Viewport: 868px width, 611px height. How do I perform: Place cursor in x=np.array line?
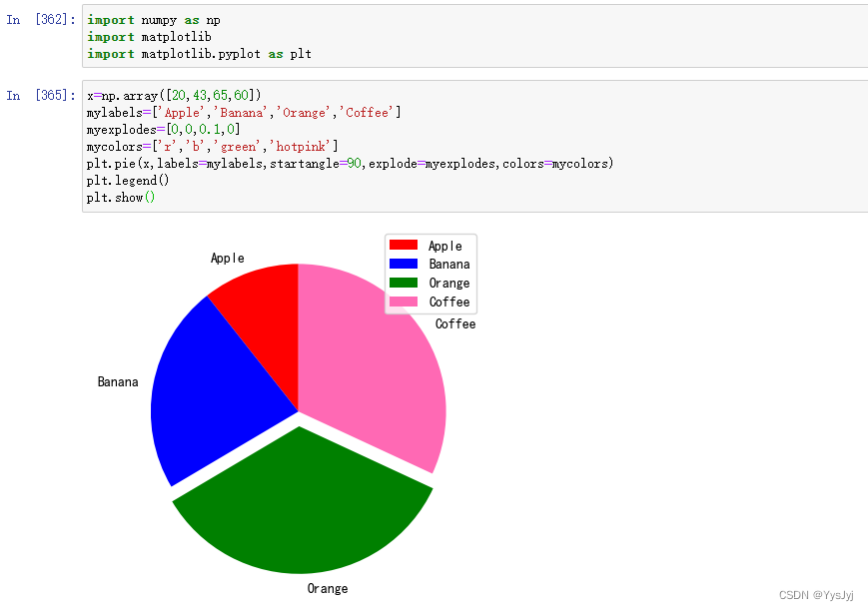[x=174, y=95]
